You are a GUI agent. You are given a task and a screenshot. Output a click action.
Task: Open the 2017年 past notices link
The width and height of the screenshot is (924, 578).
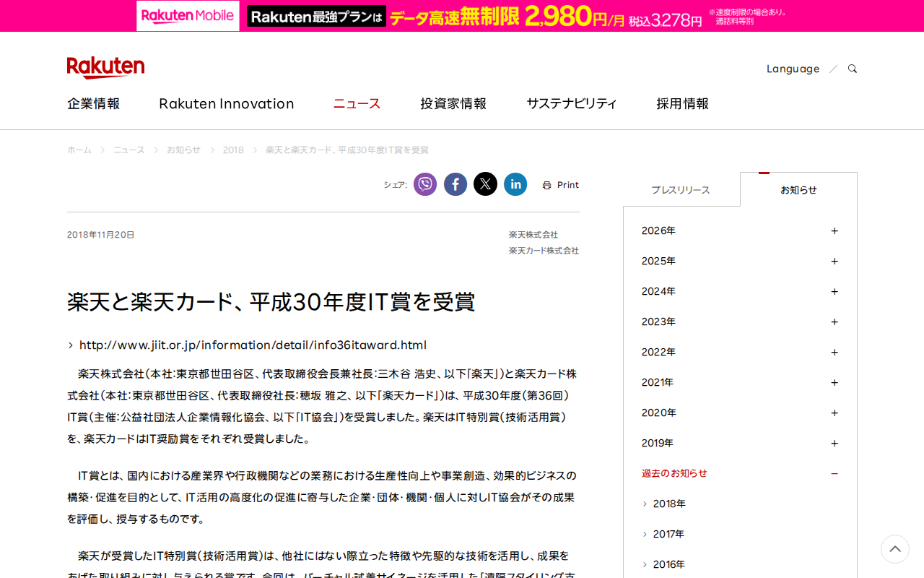tap(668, 534)
